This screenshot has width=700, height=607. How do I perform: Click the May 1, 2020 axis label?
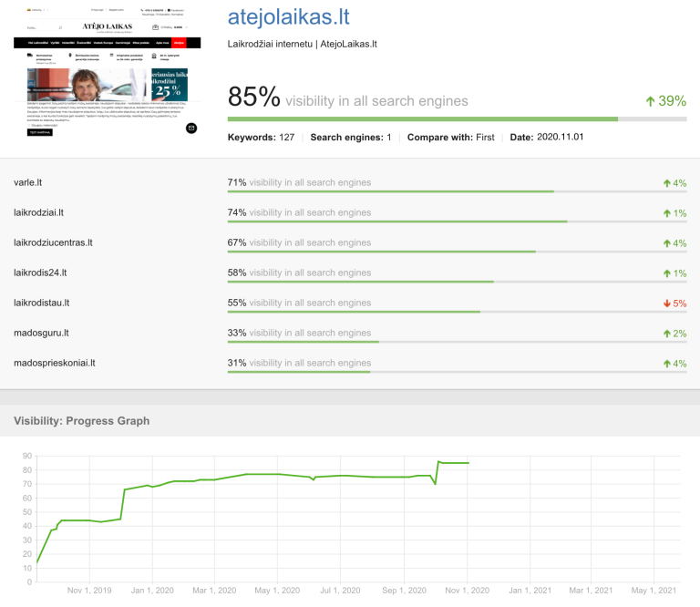(x=277, y=591)
